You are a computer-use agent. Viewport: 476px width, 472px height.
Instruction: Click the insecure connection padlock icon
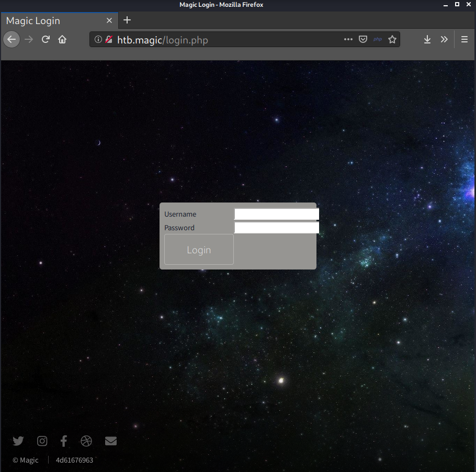[x=109, y=39]
